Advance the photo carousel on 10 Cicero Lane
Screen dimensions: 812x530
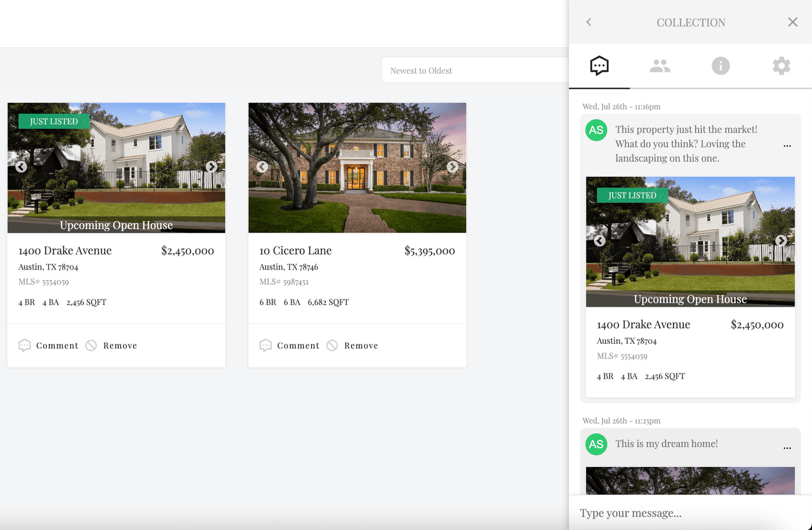pos(452,166)
